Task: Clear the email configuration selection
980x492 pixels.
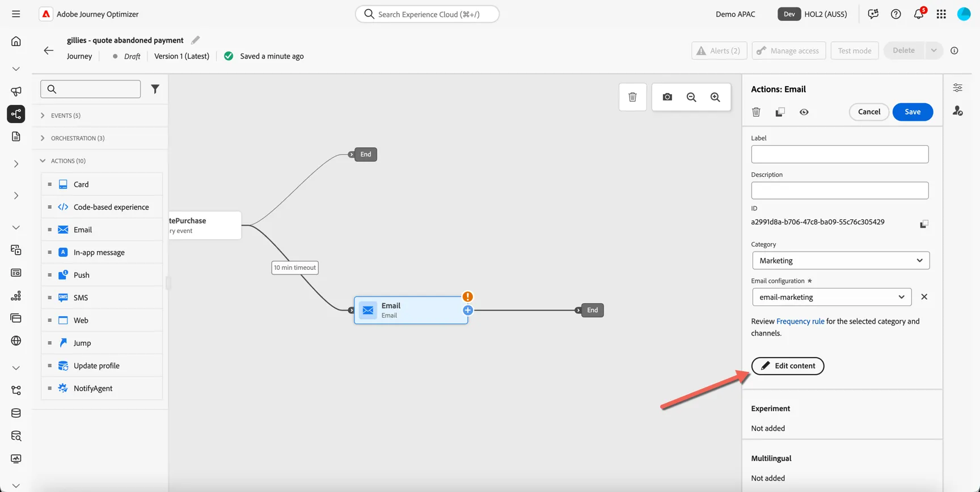Action: (x=924, y=297)
